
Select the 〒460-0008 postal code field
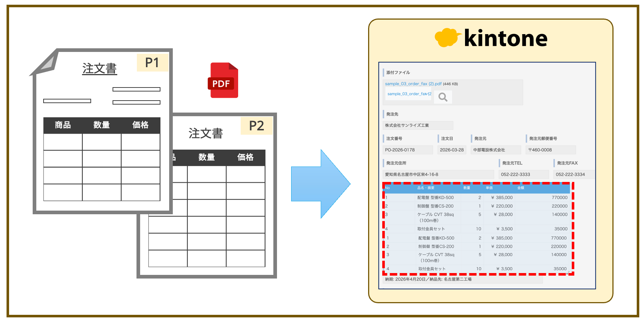[x=551, y=150]
